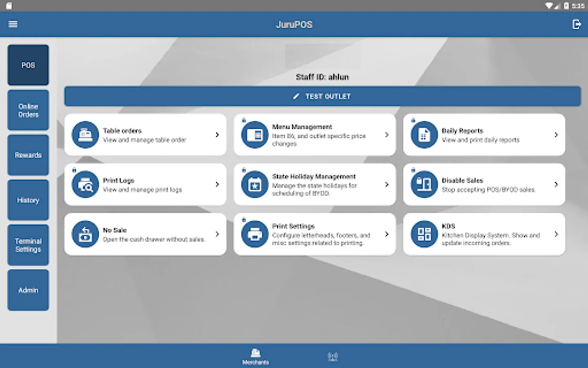Open the hamburger menu
This screenshot has width=588, height=368.
pos(13,24)
